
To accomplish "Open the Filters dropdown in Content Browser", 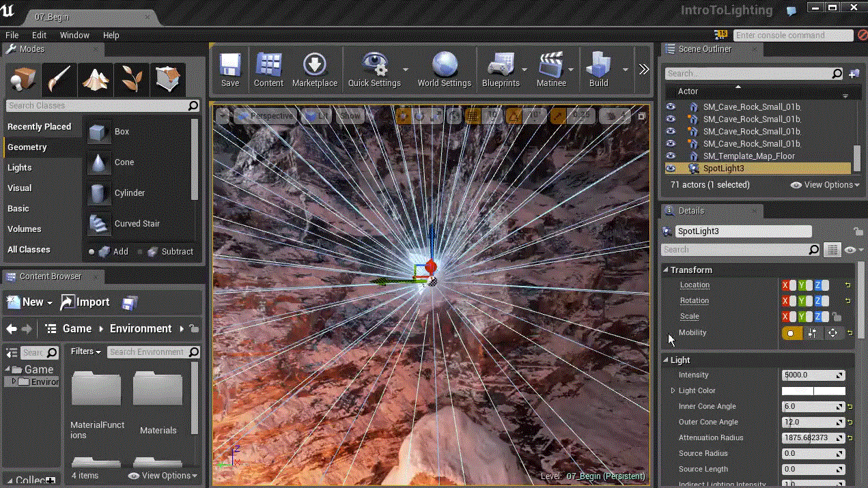I will point(86,351).
